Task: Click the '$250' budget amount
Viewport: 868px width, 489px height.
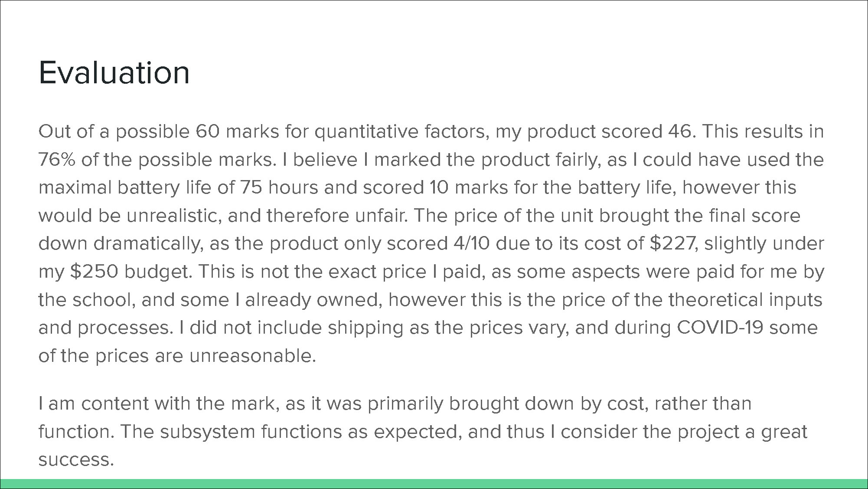Action: coord(94,272)
